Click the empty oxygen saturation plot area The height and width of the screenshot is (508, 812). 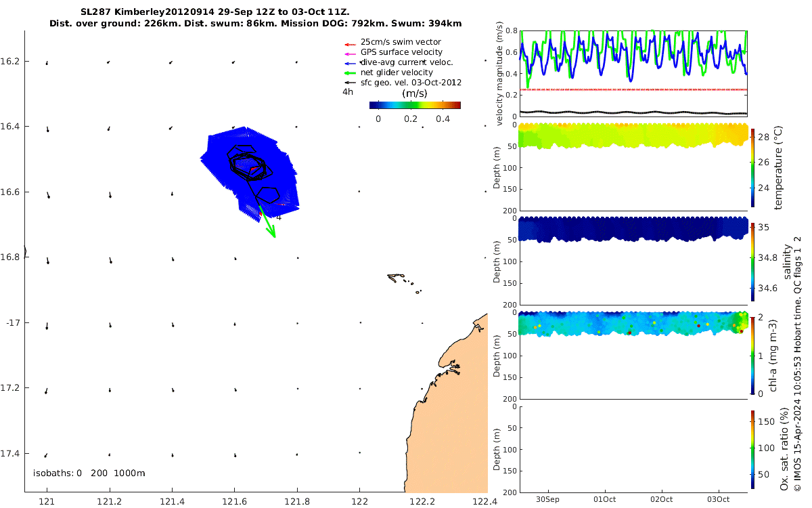633,448
